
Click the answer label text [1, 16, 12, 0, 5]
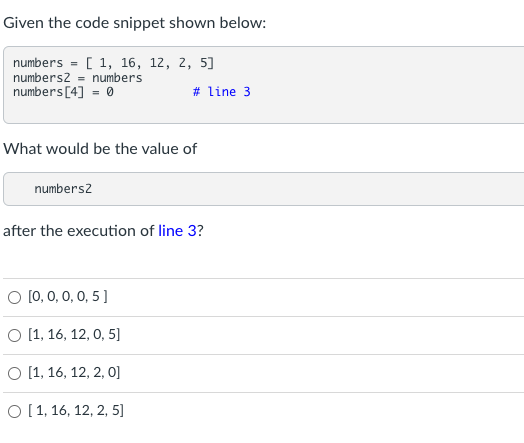(74, 334)
